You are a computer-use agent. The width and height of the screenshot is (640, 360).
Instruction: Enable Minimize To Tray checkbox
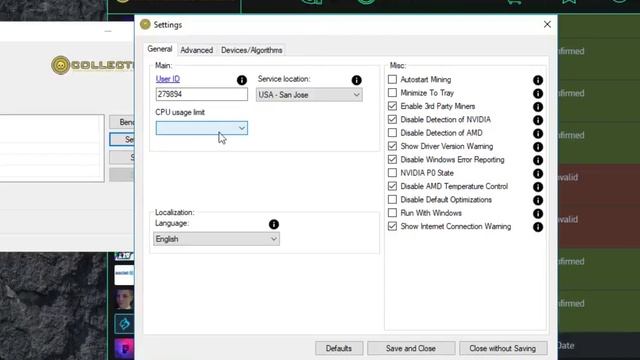point(392,93)
